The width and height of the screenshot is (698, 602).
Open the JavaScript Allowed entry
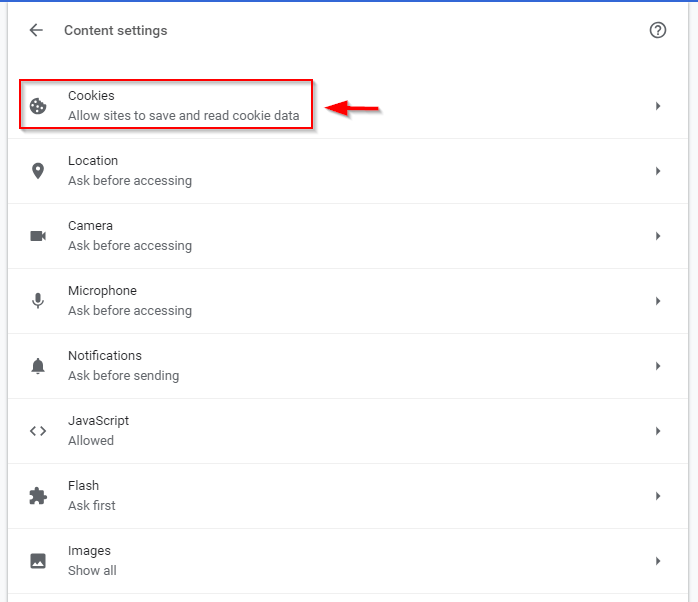point(98,431)
